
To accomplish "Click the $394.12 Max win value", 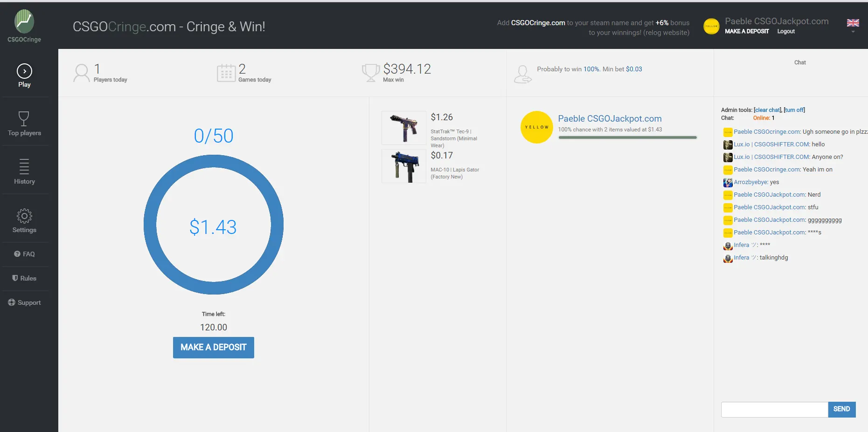I will pyautogui.click(x=407, y=69).
